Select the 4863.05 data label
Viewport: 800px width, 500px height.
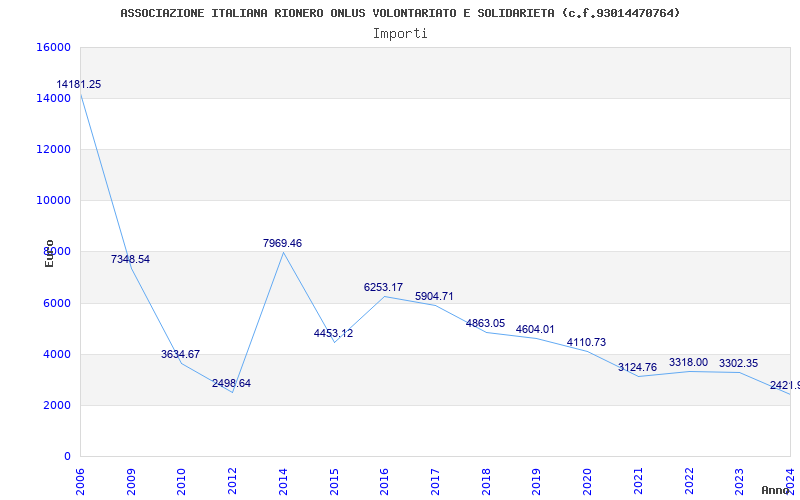click(485, 323)
